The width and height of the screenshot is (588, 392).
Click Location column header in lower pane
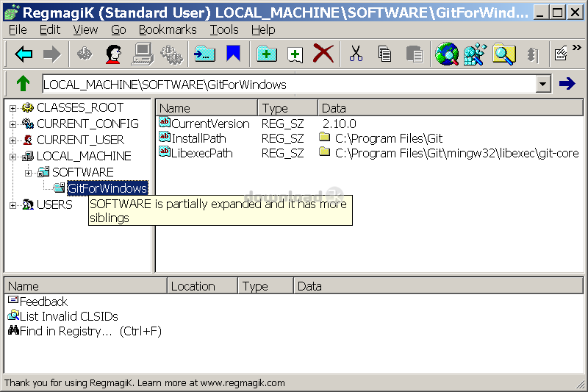pyautogui.click(x=203, y=286)
